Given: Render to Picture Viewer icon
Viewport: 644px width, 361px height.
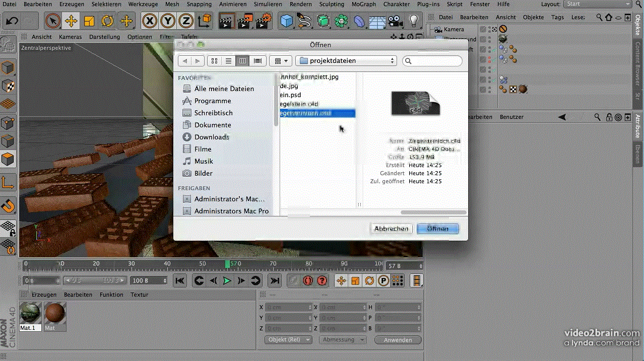Looking at the screenshot, I should (x=245, y=21).
